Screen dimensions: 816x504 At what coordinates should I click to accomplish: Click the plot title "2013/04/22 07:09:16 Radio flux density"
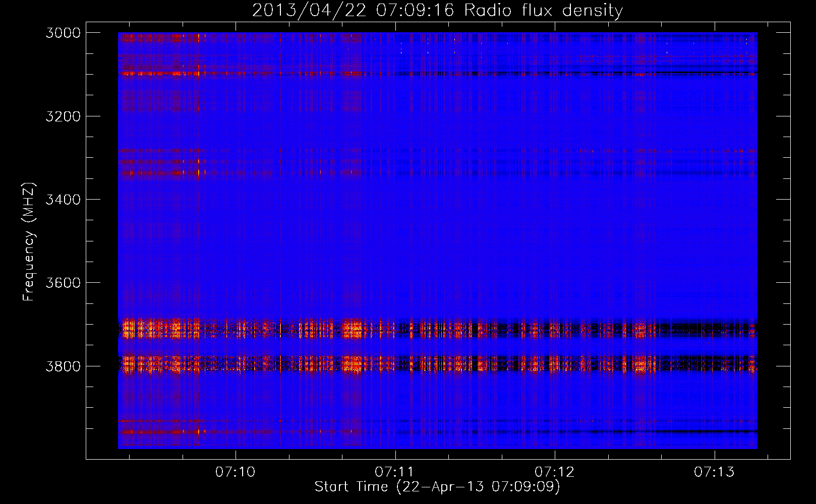click(x=437, y=10)
